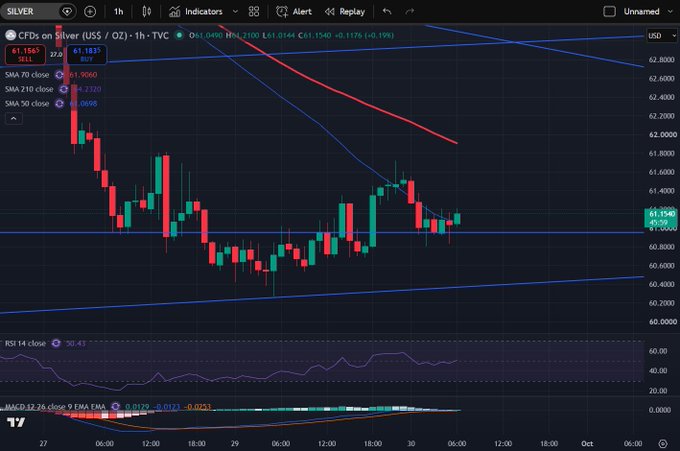Open the Unnamed layout name
The image size is (680, 451).
point(641,12)
